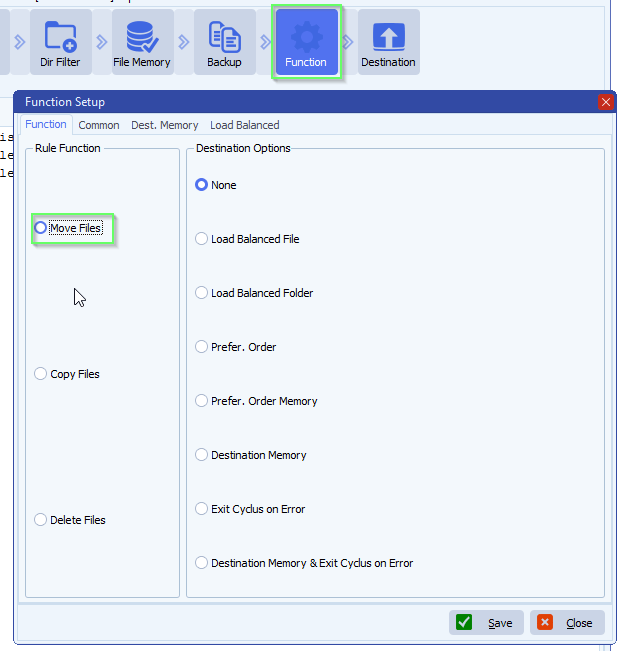Image resolution: width=626 pixels, height=651 pixels.
Task: Switch to the Load Balanced tab
Action: [x=245, y=125]
